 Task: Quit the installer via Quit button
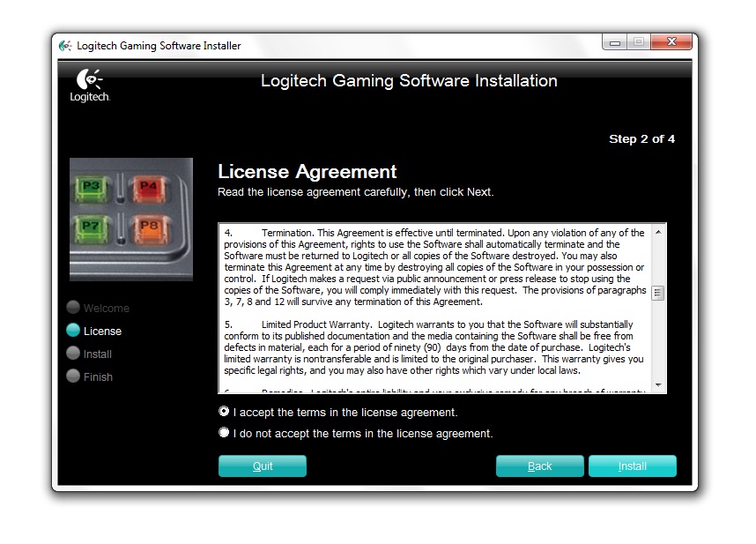coord(263,466)
